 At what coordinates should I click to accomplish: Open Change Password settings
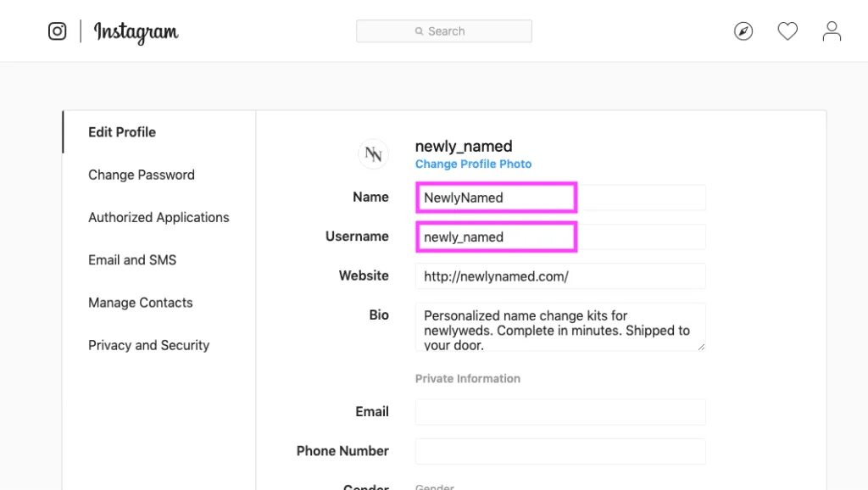142,175
